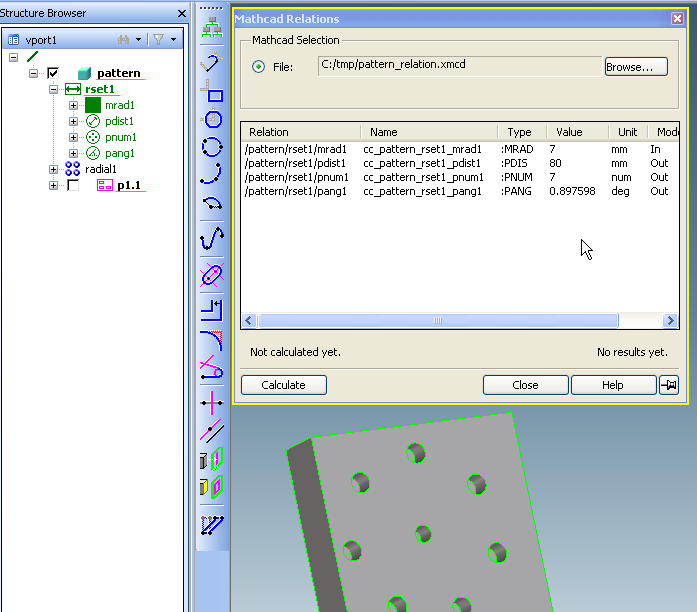Select the /pattern/rset1/pdist1 relation row
The height and width of the screenshot is (612, 697).
pos(460,163)
